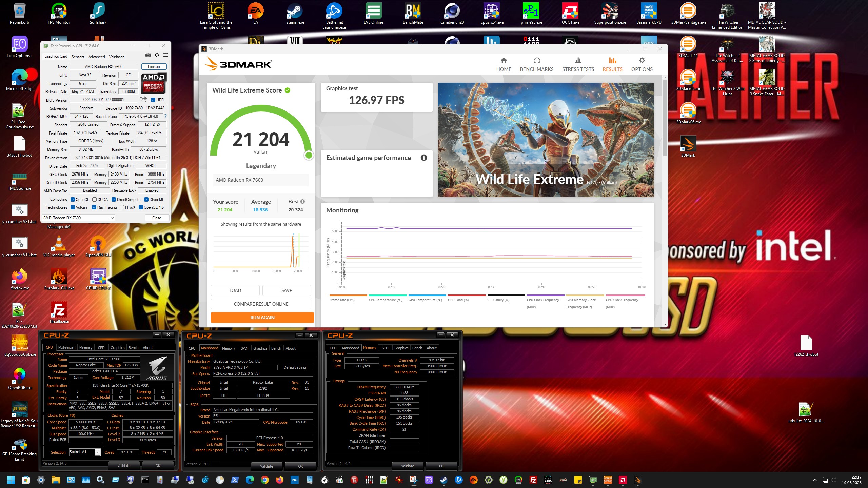Open File Explorer from taskbar
This screenshot has height=488, width=868.
56,480
